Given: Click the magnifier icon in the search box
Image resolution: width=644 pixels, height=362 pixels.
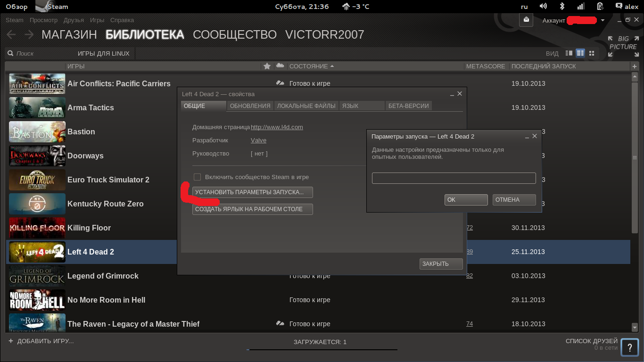Looking at the screenshot, I should pyautogui.click(x=10, y=53).
